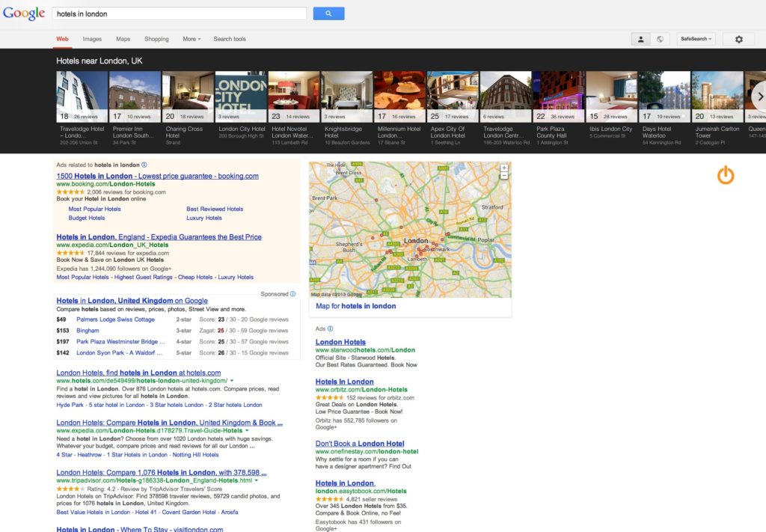Expand the More menu
Image resolution: width=766 pixels, height=532 pixels.
(x=191, y=39)
